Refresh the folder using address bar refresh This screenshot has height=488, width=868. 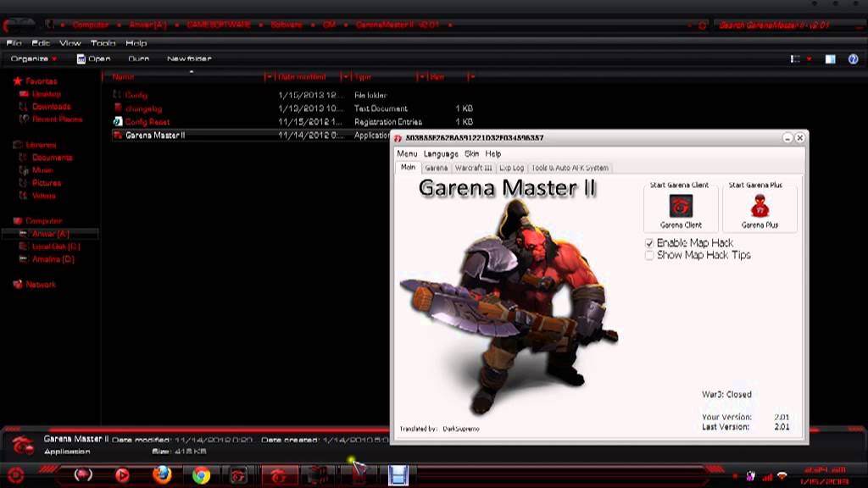pos(702,25)
